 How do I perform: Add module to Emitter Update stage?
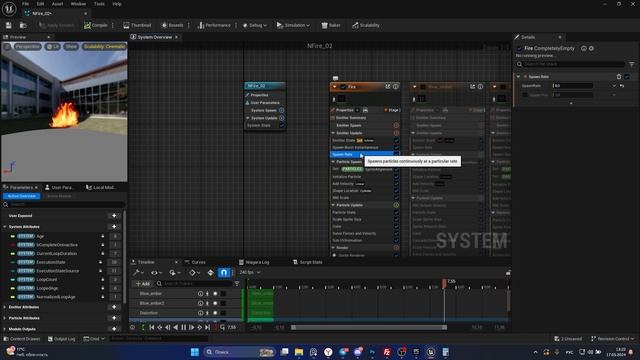coord(396,133)
